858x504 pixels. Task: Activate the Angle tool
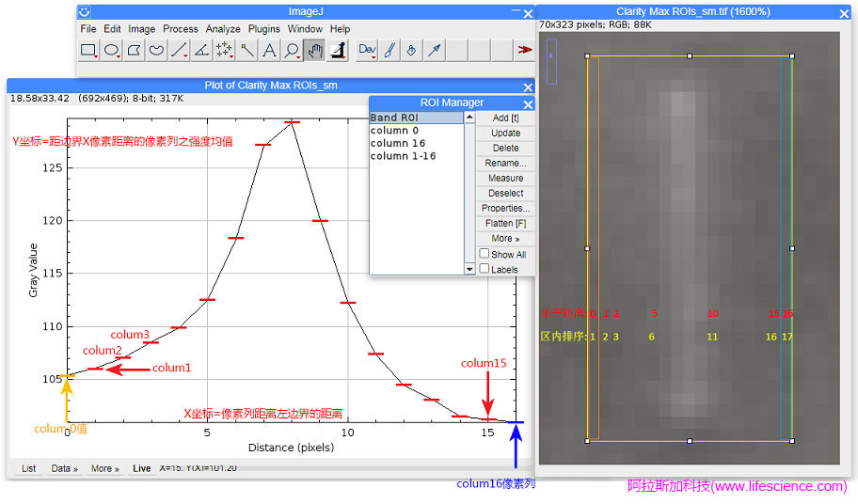point(201,51)
